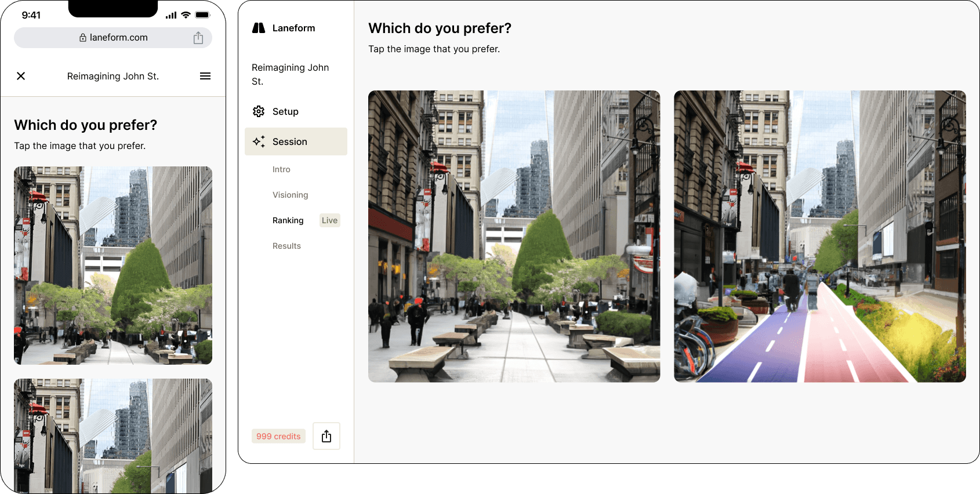Tap the first mobile street image
980x494 pixels.
click(113, 266)
